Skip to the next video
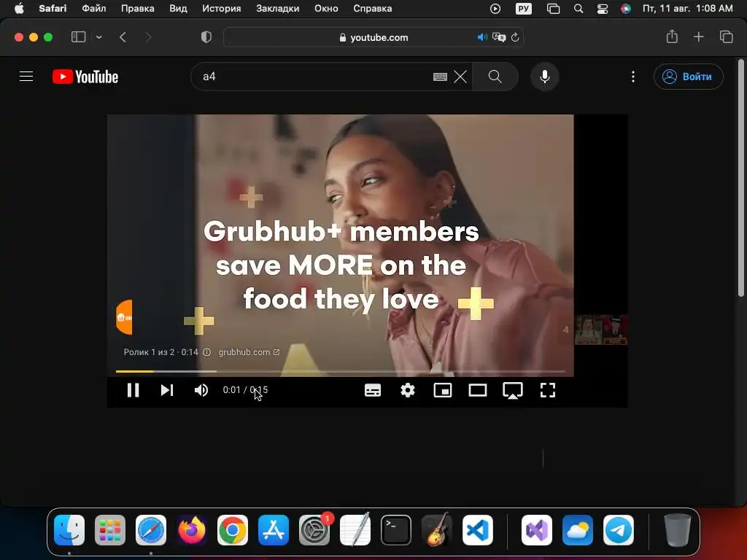Screen dimensions: 747x560 [x=167, y=391]
